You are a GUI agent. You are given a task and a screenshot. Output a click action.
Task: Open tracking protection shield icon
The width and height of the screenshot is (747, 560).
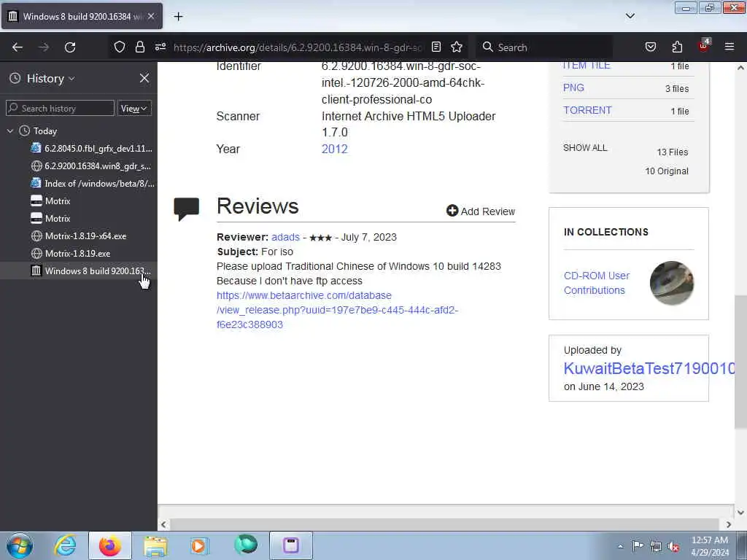tap(120, 47)
